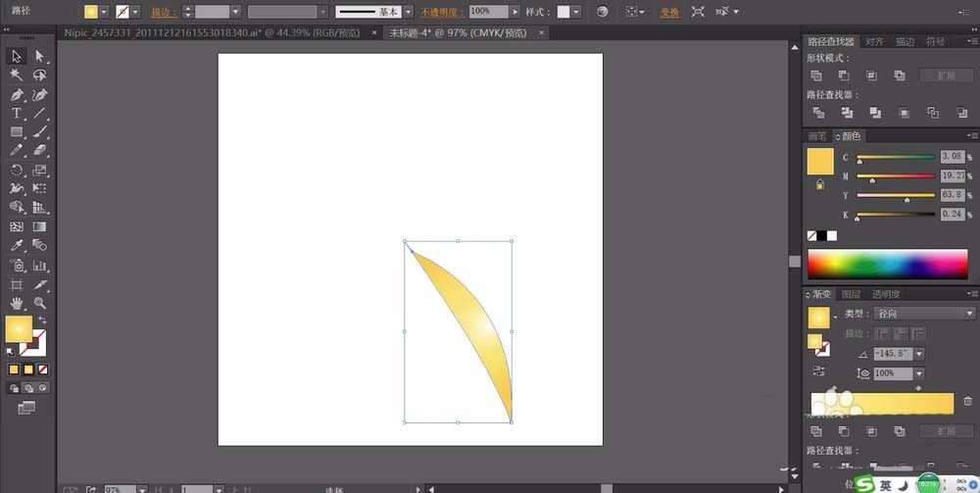The image size is (980, 493).
Task: Select the Zoom magnifier tool
Action: [x=40, y=303]
